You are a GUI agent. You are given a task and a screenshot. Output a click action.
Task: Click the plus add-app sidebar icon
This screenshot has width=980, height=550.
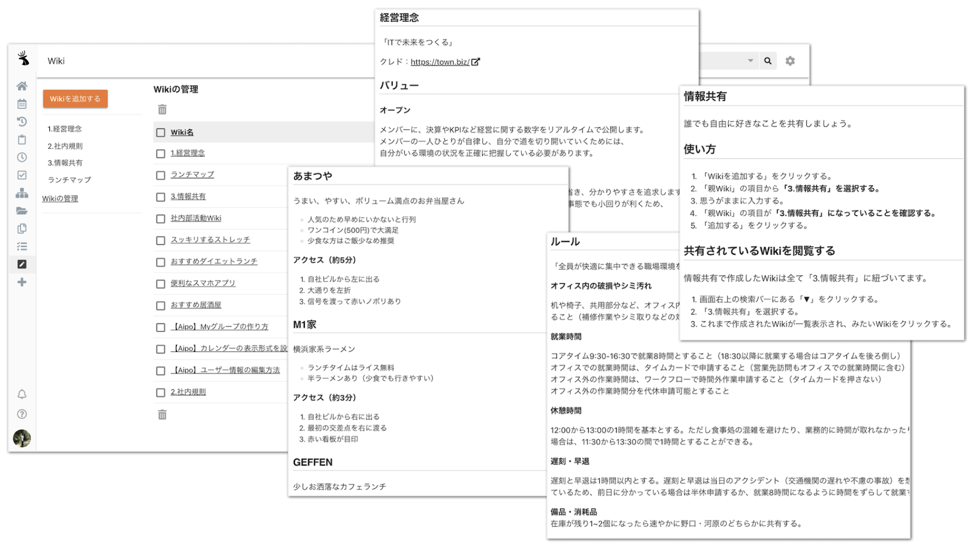click(22, 282)
